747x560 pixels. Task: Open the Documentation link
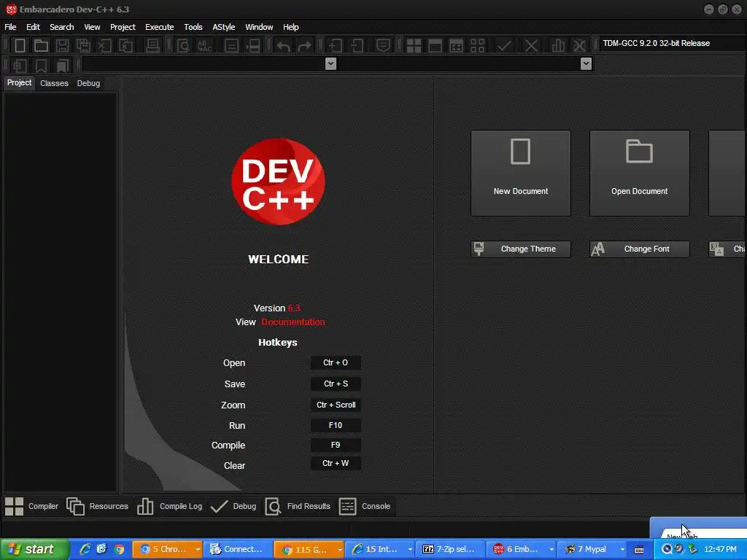(293, 322)
